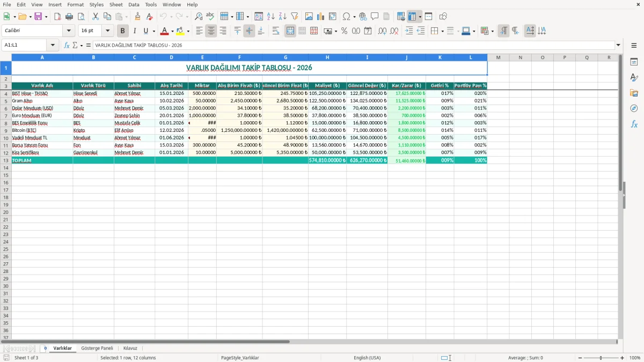Open the Borders dropdown arrow

tap(442, 31)
